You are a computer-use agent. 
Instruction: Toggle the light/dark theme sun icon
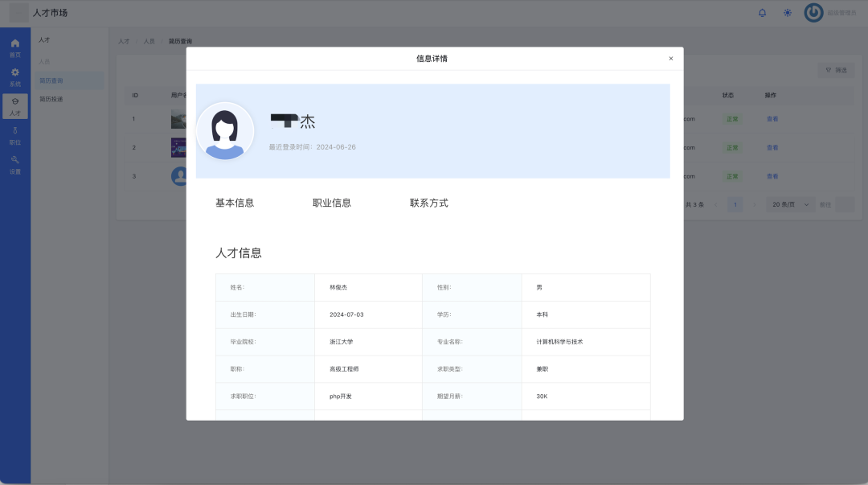coord(787,13)
